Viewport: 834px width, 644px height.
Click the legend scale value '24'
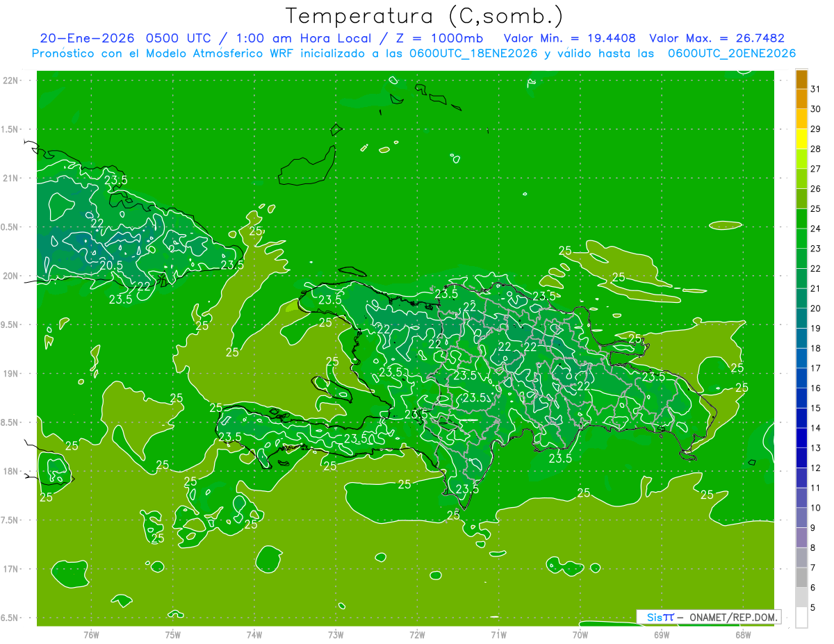(x=815, y=229)
